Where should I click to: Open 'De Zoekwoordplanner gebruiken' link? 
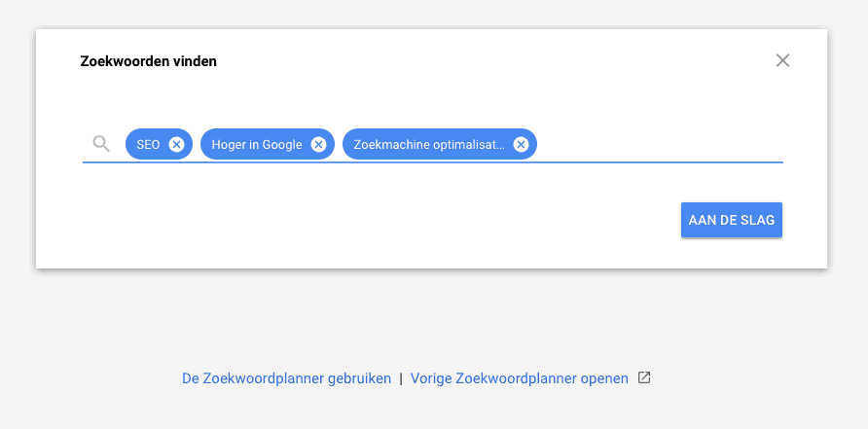click(x=287, y=378)
